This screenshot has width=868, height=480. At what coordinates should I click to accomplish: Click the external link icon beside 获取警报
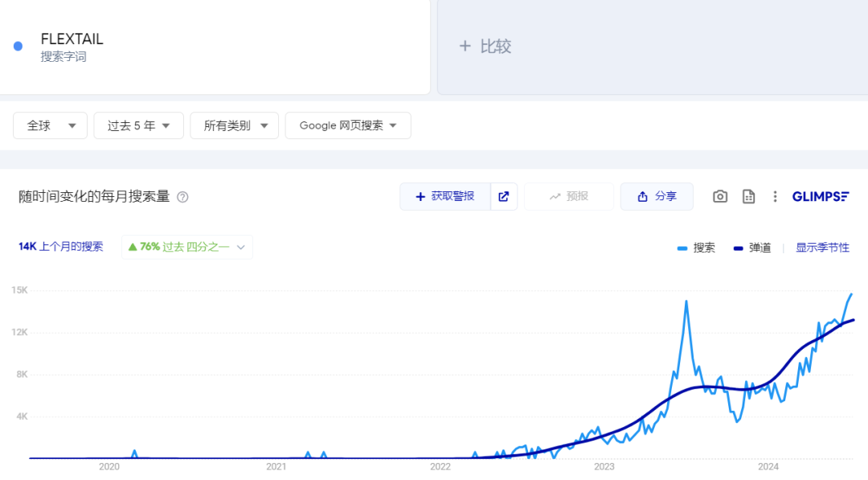[x=504, y=196]
